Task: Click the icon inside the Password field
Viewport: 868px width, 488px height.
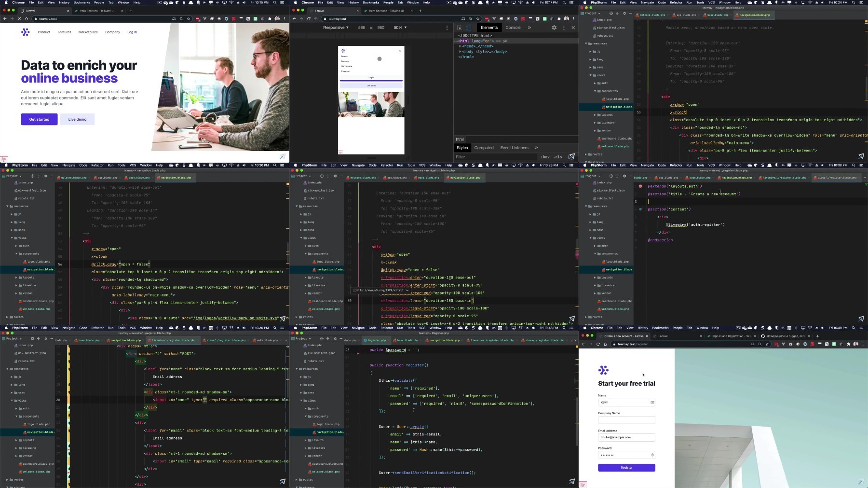Action: 652,455
